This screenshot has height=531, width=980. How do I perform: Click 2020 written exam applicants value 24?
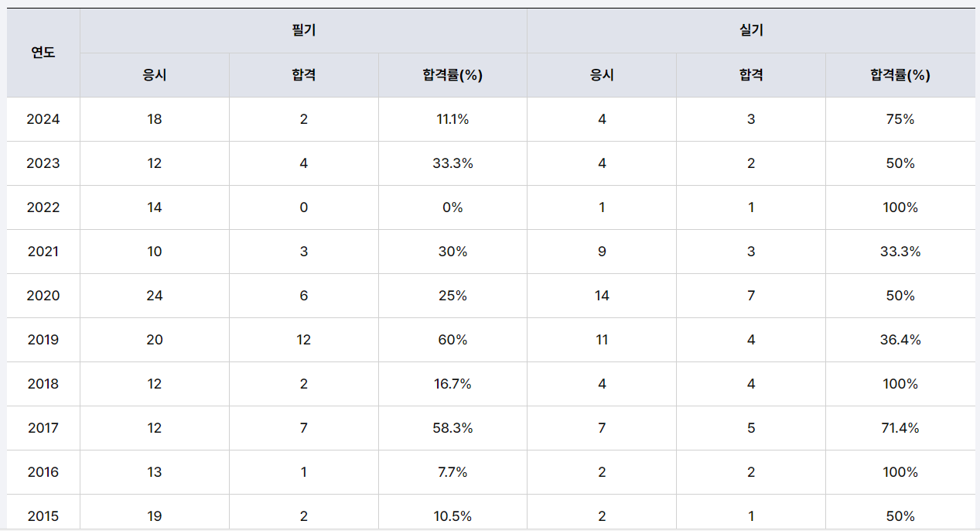coord(155,296)
